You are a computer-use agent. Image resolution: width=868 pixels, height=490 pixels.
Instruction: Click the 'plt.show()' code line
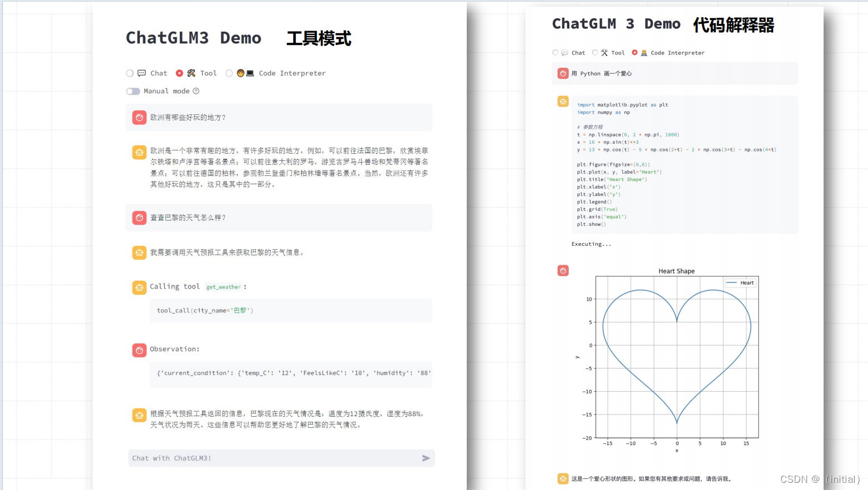click(592, 224)
